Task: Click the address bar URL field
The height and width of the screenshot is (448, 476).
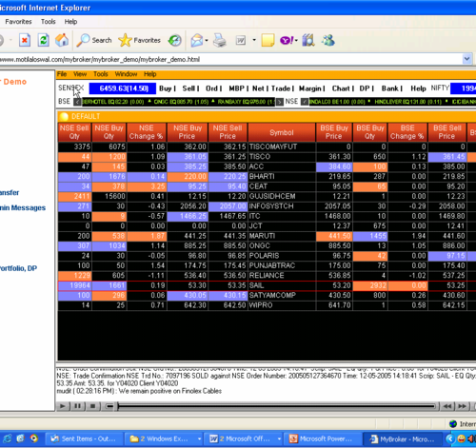Action: [x=230, y=59]
